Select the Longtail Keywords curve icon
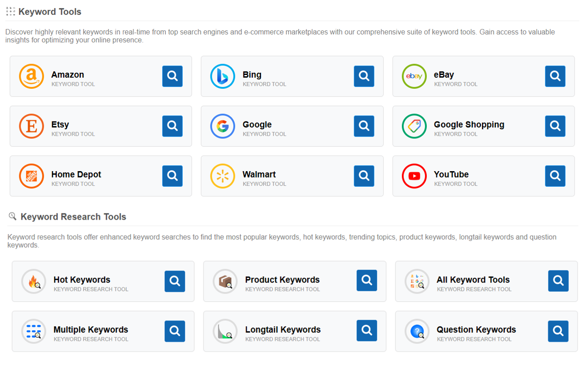This screenshot has height=368, width=588. [225, 331]
